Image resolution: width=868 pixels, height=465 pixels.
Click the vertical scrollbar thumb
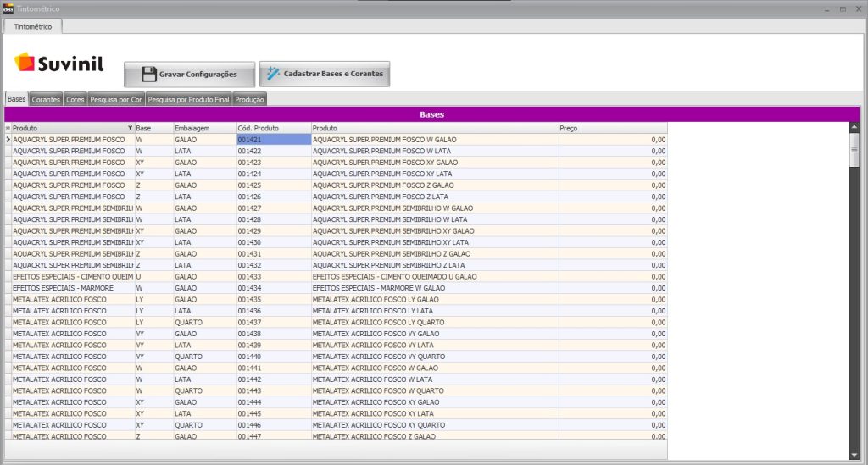[854, 150]
